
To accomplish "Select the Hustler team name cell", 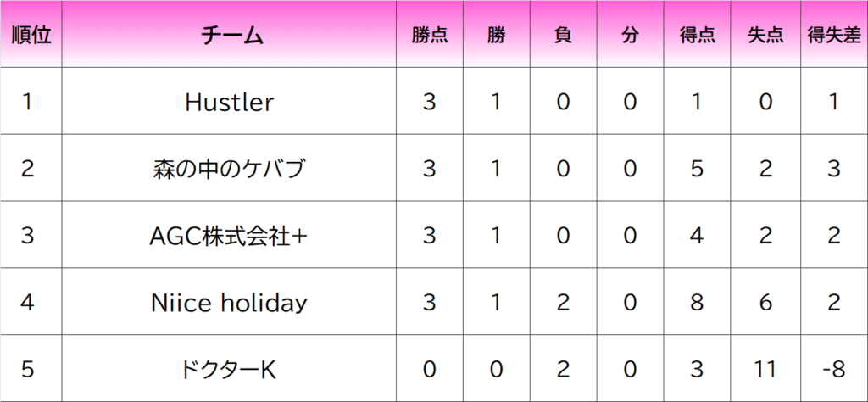I will [x=230, y=103].
